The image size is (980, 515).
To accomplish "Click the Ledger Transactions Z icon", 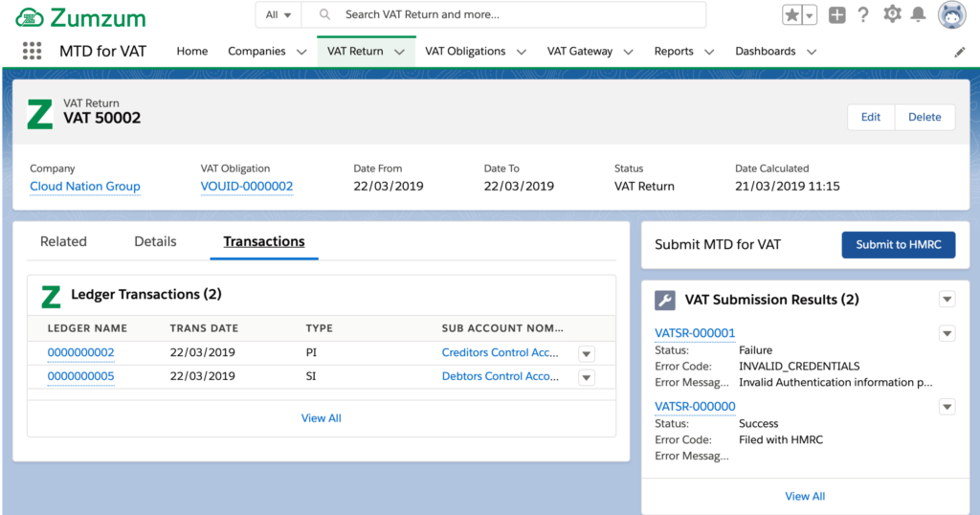I will [51, 296].
